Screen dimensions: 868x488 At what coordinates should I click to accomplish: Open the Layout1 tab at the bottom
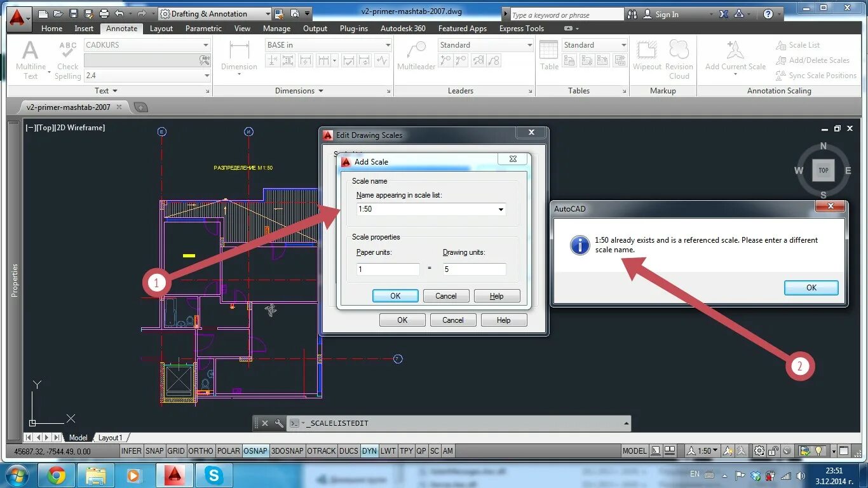(x=110, y=438)
